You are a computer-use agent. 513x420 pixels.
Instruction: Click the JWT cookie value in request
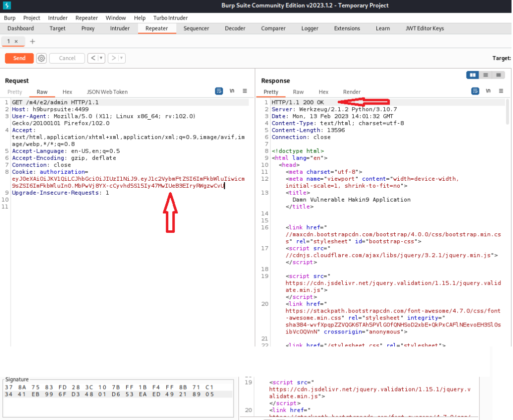click(128, 182)
